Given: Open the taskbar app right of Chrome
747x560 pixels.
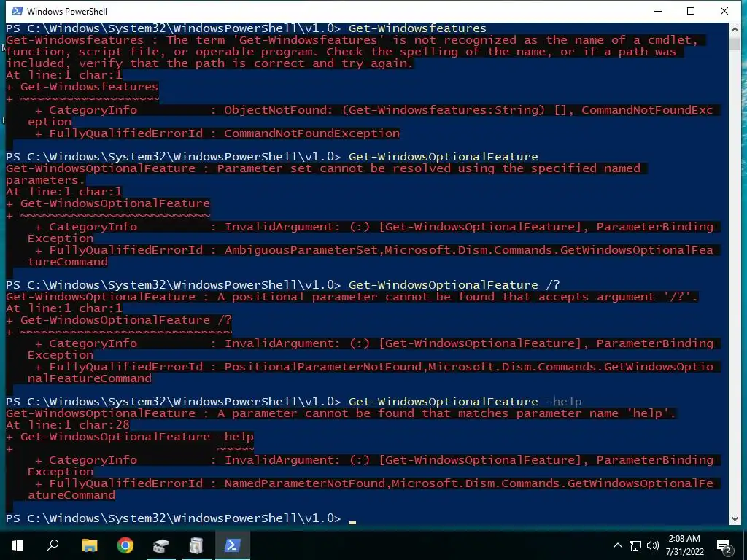Looking at the screenshot, I should [x=161, y=545].
